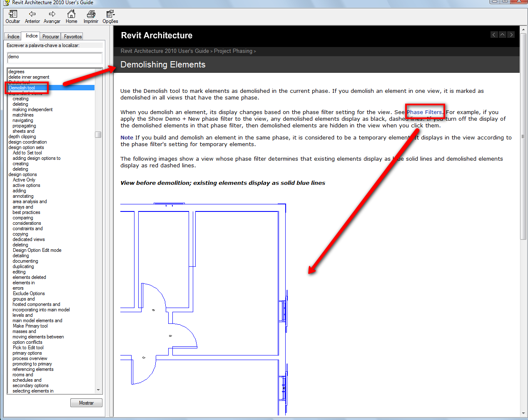Screen dimensions: 528x420
Task: Click the up-level arrow in header
Action: click(503, 35)
